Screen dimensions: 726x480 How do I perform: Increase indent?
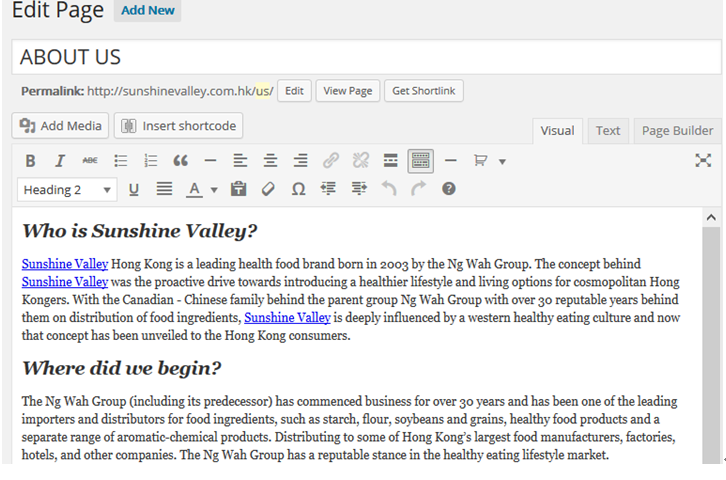tap(359, 189)
